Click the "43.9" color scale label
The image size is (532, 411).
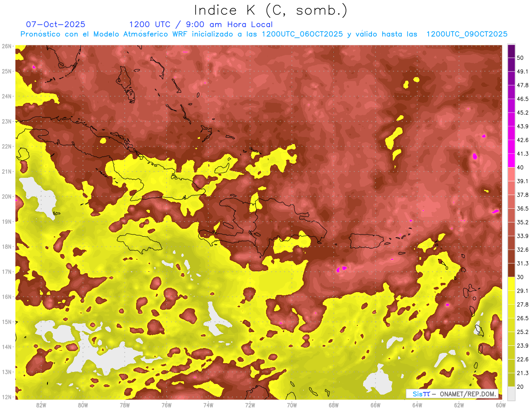(x=522, y=126)
